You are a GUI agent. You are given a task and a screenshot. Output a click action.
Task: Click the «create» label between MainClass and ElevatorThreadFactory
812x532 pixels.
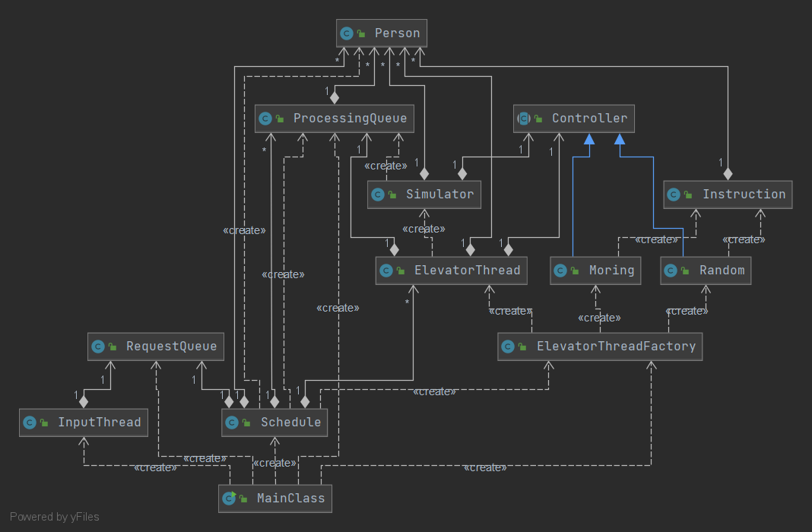(485, 468)
